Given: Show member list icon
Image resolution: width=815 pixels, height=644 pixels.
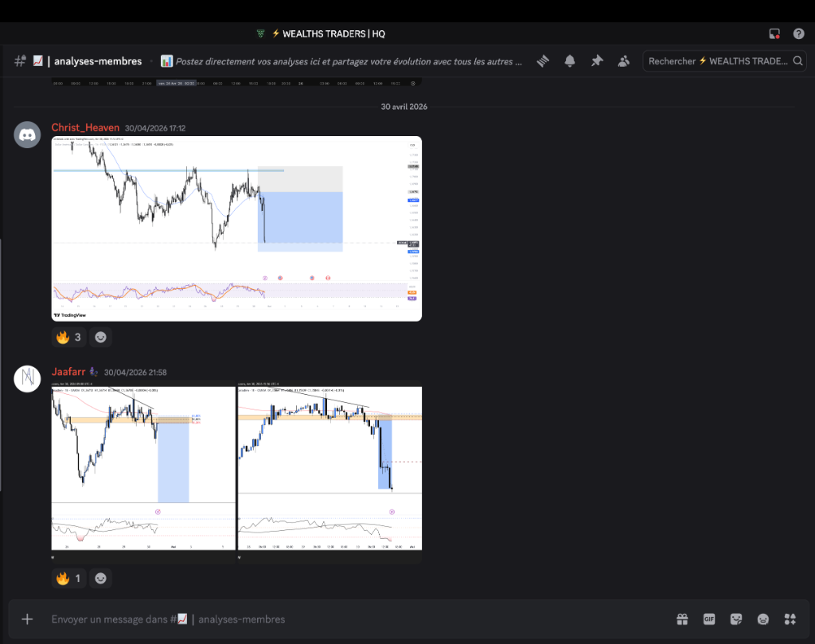Looking at the screenshot, I should [x=624, y=60].
